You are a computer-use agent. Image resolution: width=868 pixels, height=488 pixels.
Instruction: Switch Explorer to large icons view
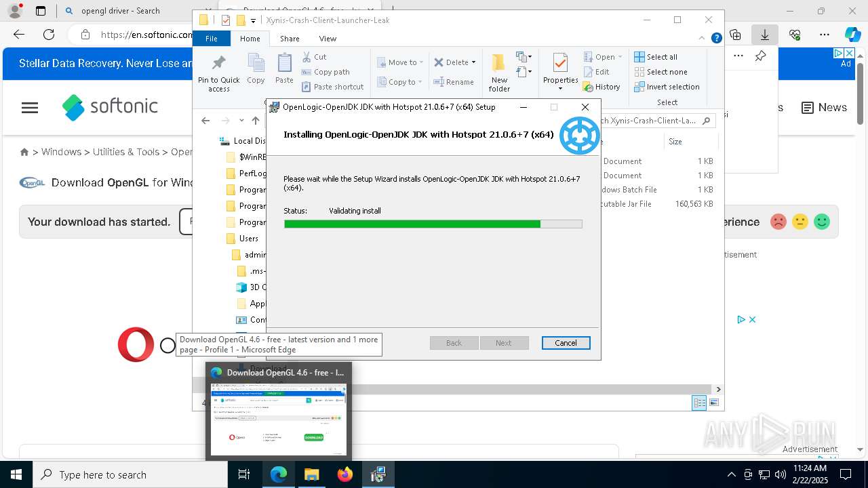point(713,403)
